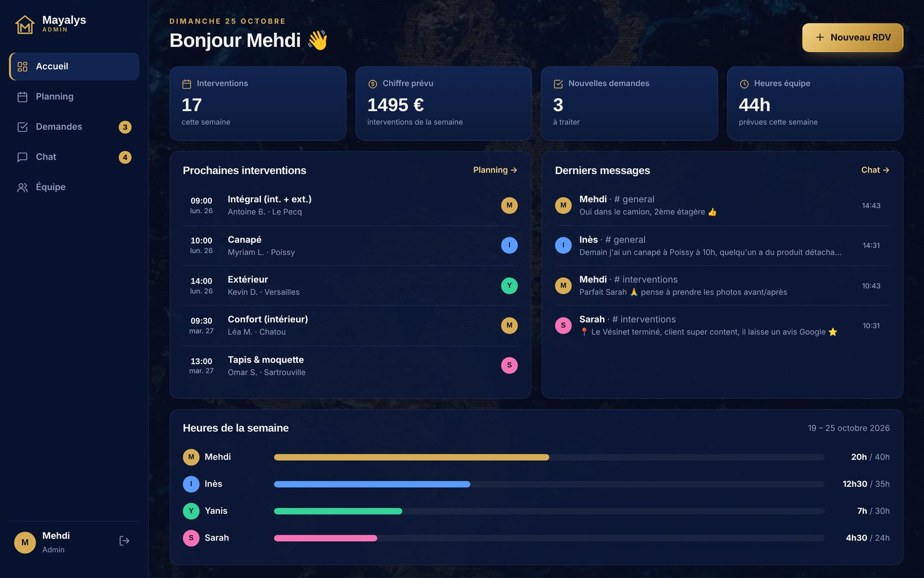Click the clock icon on Heures équipe card

744,84
